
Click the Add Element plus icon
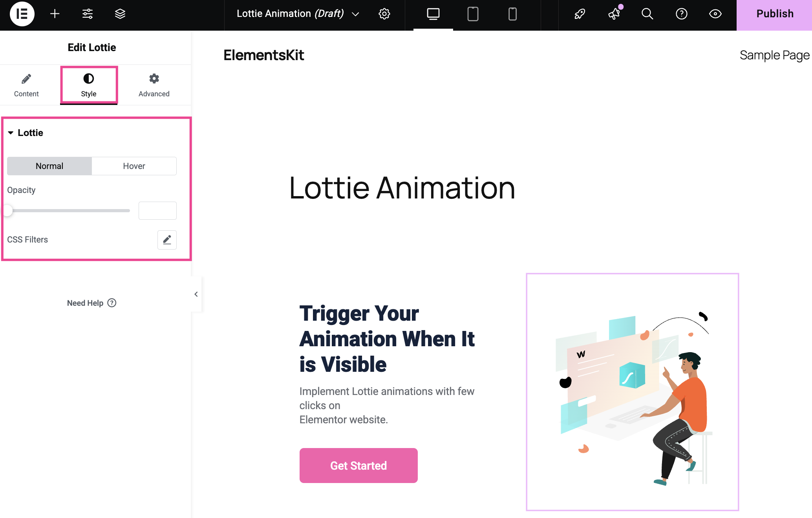pos(55,14)
